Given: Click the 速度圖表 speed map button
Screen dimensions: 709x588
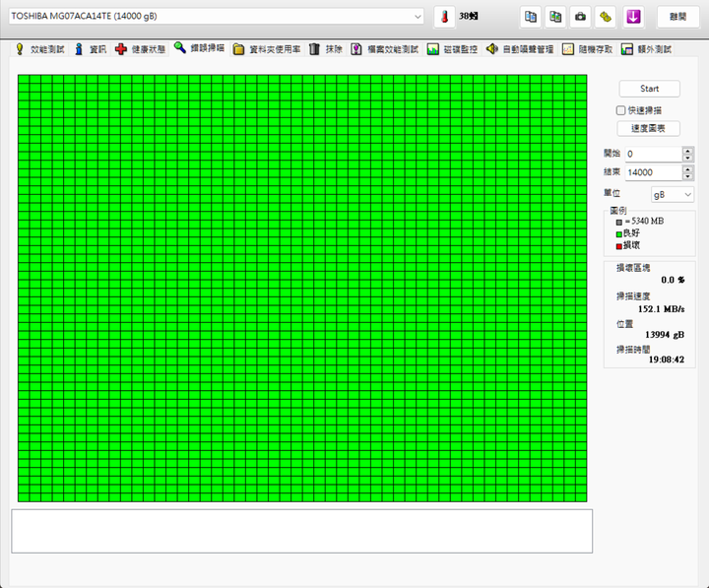Looking at the screenshot, I should click(648, 128).
